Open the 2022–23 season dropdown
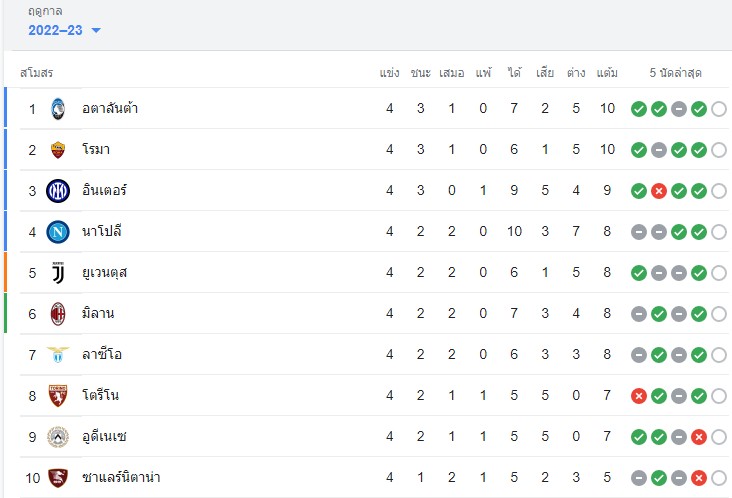732x498 pixels. pyautogui.click(x=64, y=30)
